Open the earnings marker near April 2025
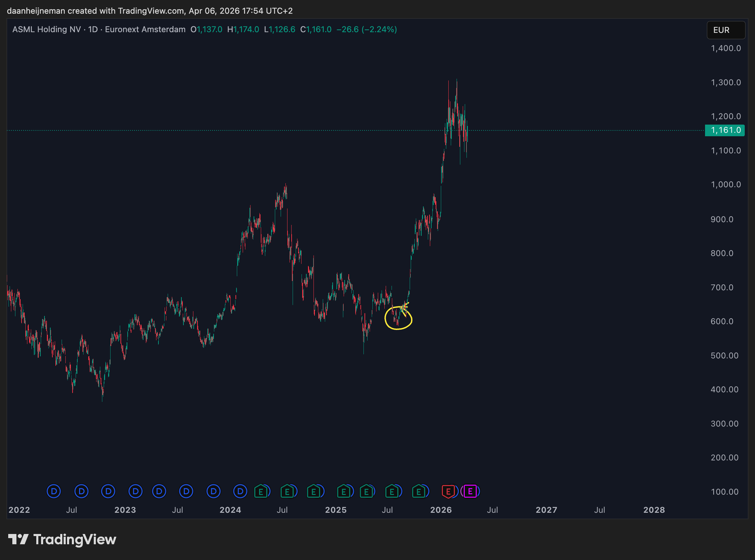755x560 pixels. 367,492
